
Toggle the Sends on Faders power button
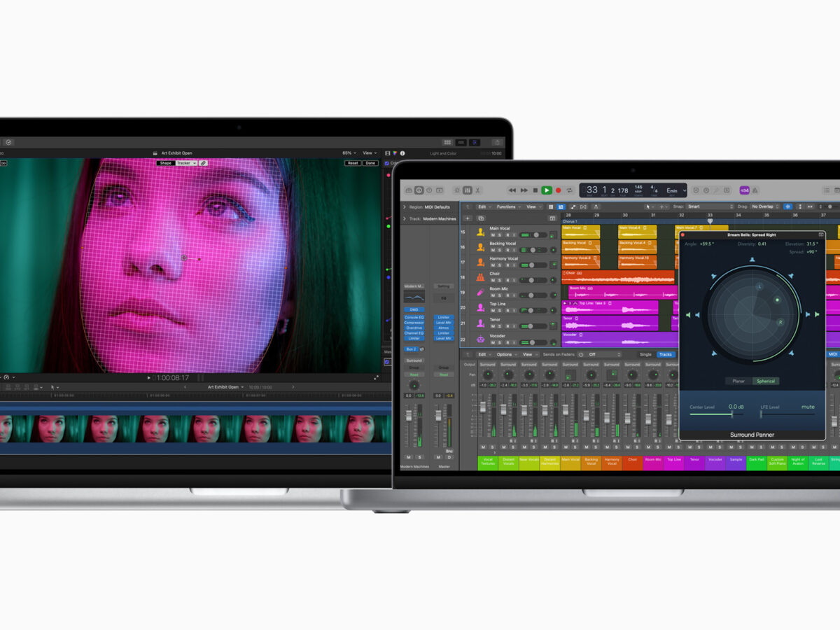click(580, 354)
